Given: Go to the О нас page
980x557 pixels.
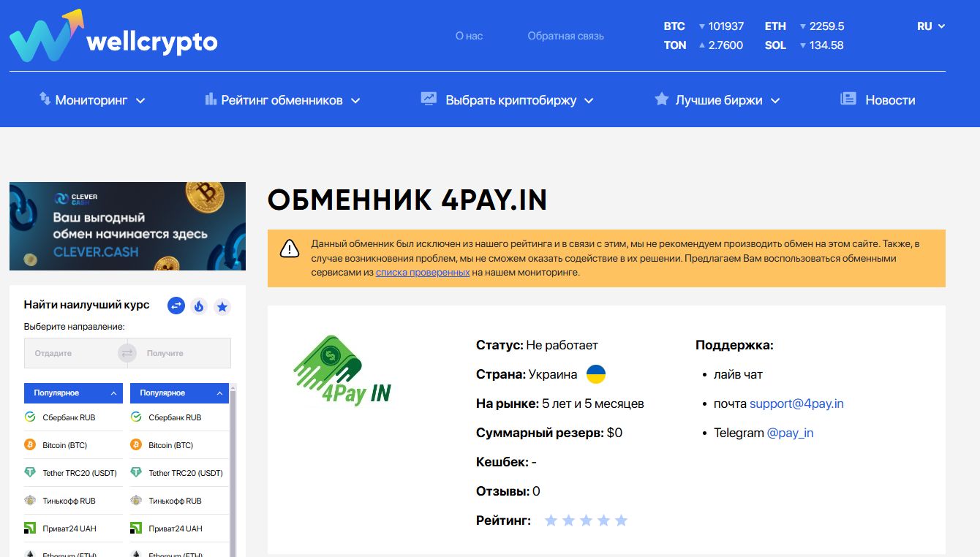Looking at the screenshot, I should tap(469, 36).
